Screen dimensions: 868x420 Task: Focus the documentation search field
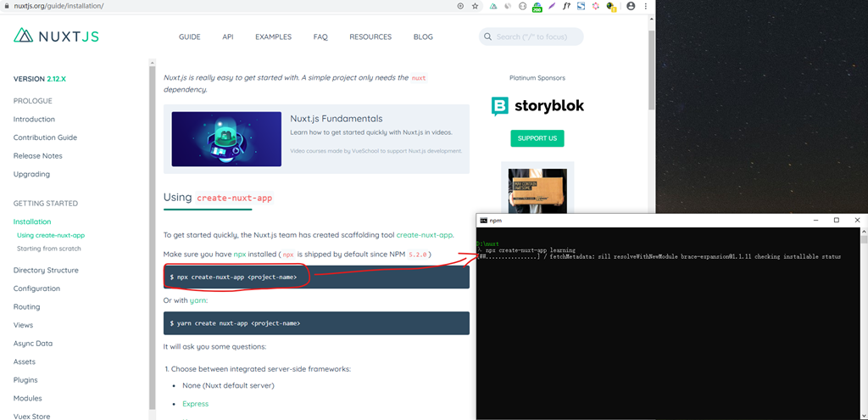point(531,36)
